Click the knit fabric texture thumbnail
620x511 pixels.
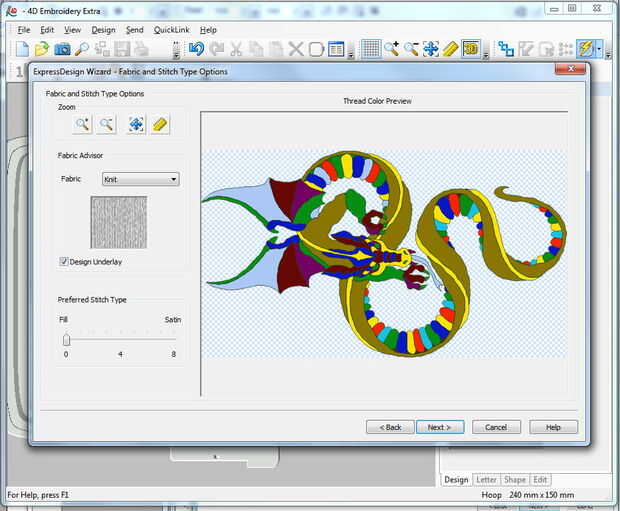pyautogui.click(x=118, y=222)
